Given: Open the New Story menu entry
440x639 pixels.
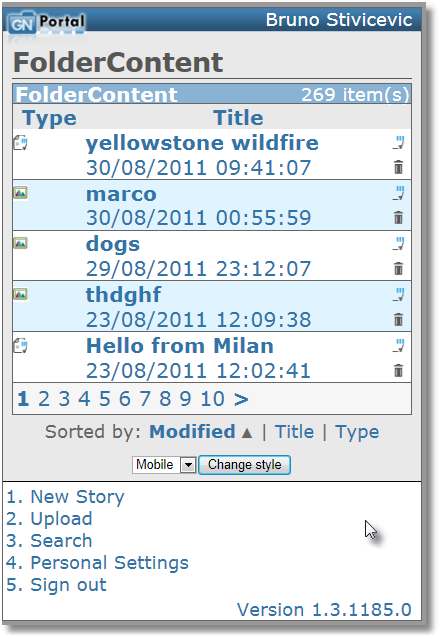Looking at the screenshot, I should coord(65,497).
